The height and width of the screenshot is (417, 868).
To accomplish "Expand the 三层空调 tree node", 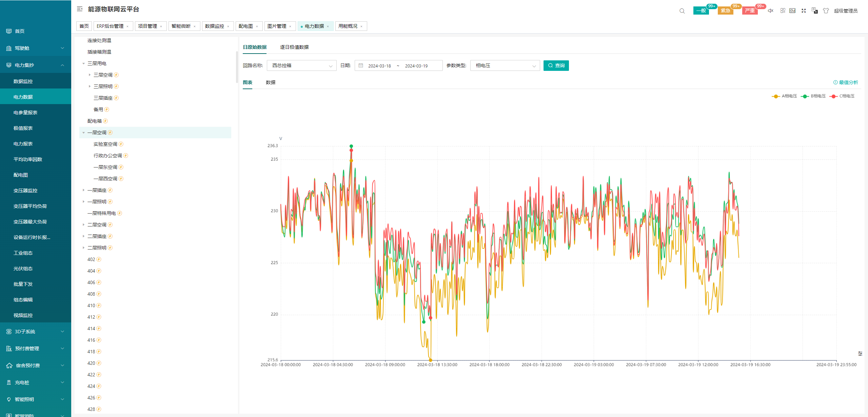I will (x=90, y=75).
